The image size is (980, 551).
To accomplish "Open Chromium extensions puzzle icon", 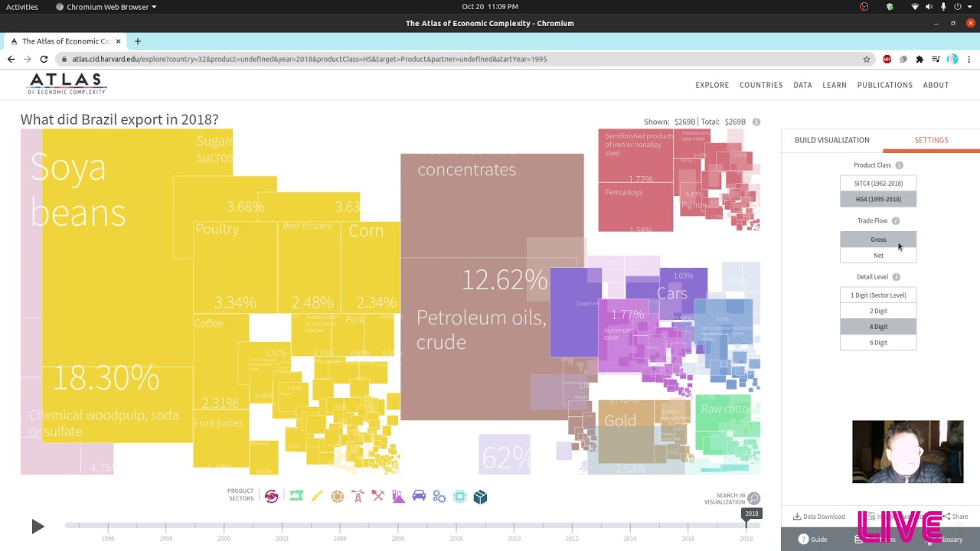I will click(x=920, y=59).
